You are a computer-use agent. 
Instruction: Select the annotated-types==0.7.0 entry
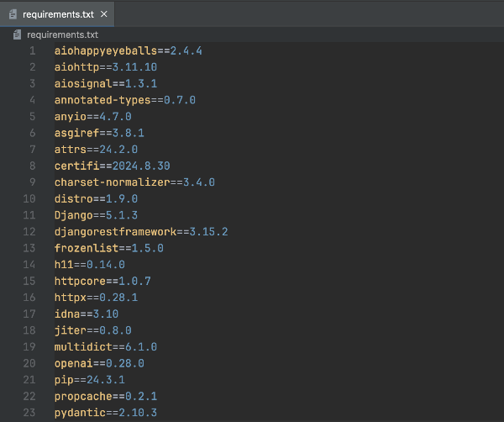click(x=125, y=100)
